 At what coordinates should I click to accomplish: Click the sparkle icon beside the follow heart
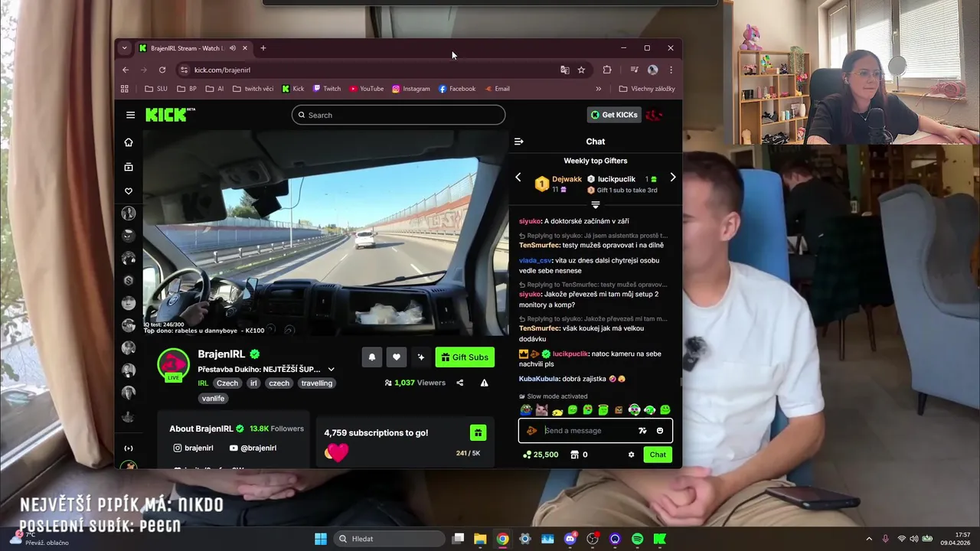click(420, 357)
